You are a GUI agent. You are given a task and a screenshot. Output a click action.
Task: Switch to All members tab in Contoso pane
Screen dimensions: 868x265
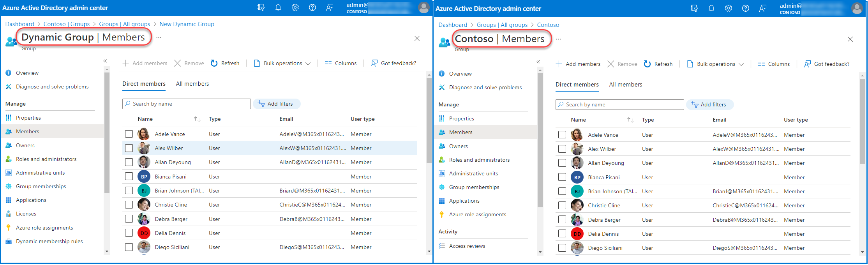tap(625, 85)
